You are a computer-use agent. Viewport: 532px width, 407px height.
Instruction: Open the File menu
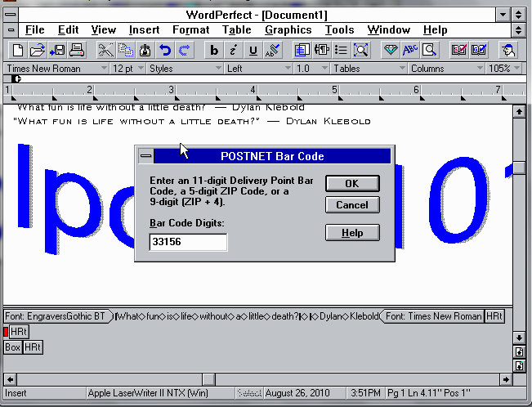click(34, 30)
